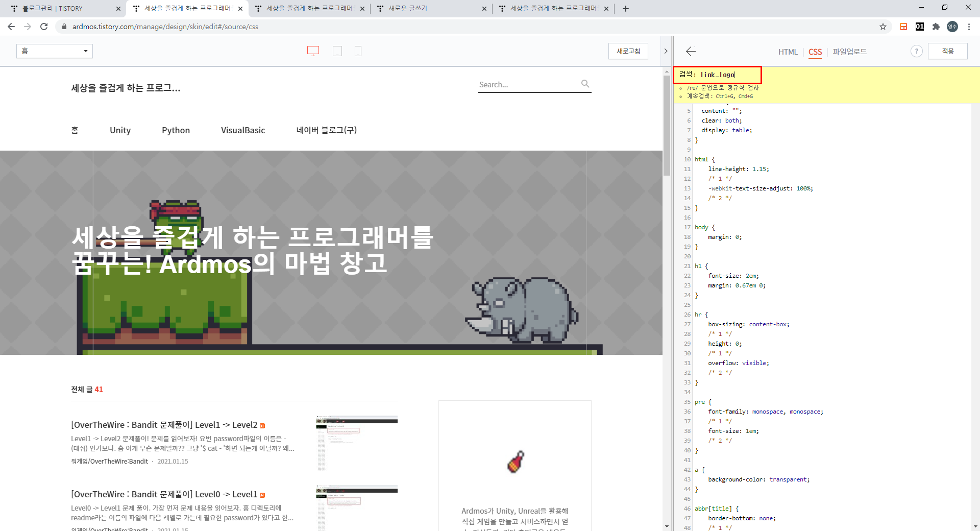980x531 pixels.
Task: Click the 적용 apply button
Action: click(948, 51)
